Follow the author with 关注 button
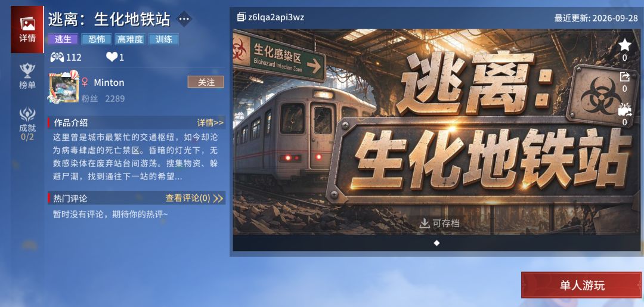Screen dimensions: 644x307 [x=206, y=82]
